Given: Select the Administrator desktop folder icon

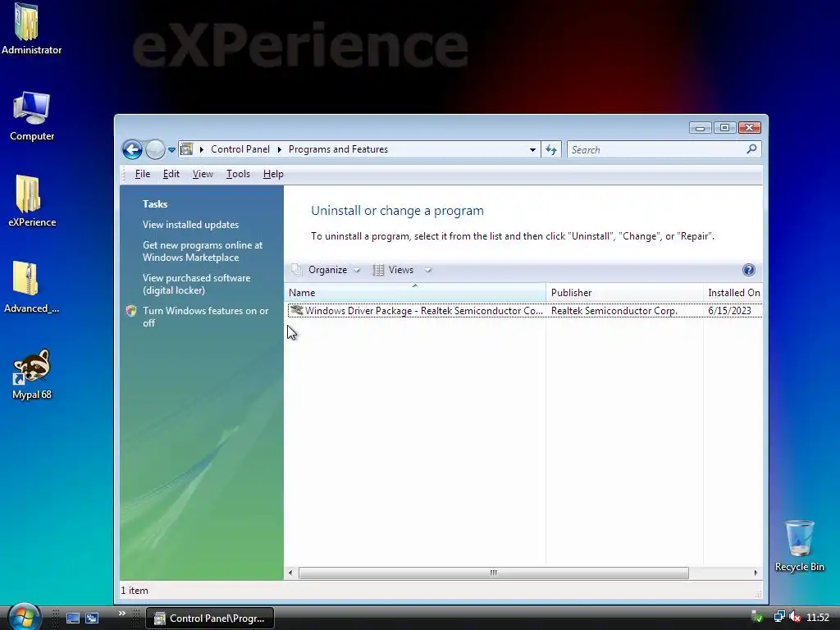Looking at the screenshot, I should [32, 30].
